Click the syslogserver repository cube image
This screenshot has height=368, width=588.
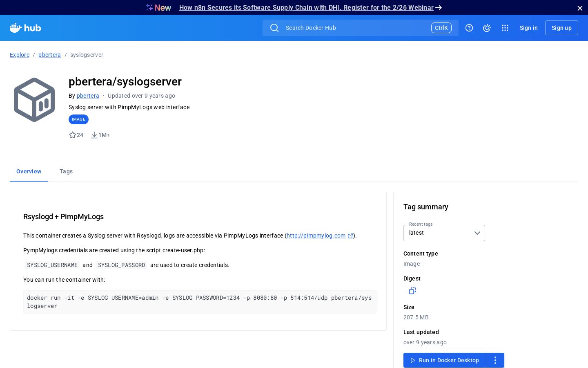pyautogui.click(x=34, y=100)
